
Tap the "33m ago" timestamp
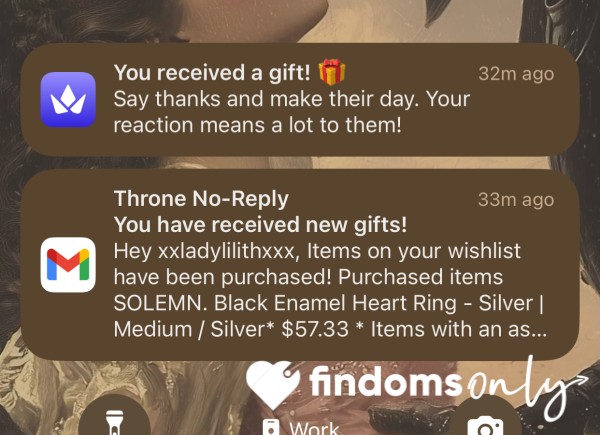pyautogui.click(x=516, y=200)
